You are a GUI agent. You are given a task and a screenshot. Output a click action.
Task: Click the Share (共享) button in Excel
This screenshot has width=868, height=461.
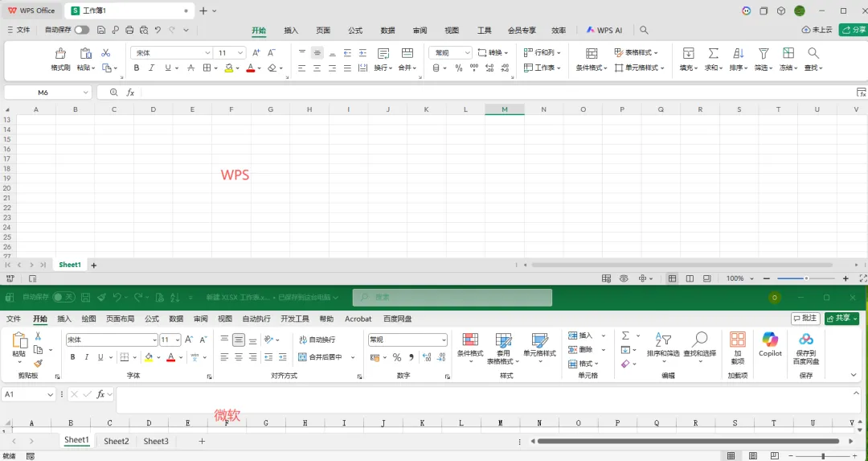[x=841, y=318]
